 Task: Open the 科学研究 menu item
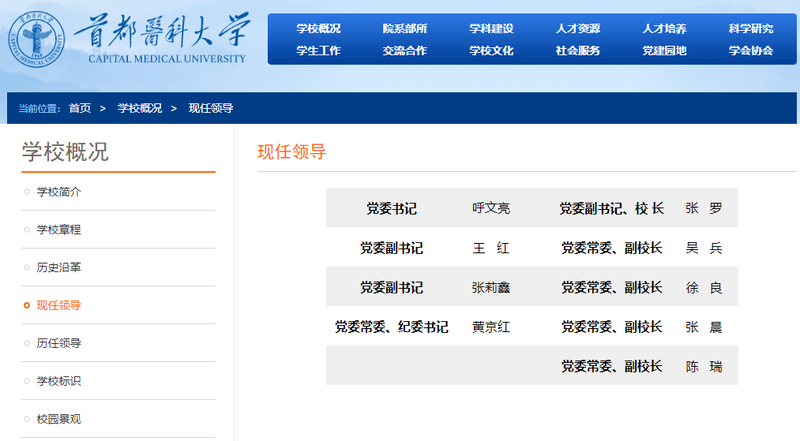[x=750, y=28]
